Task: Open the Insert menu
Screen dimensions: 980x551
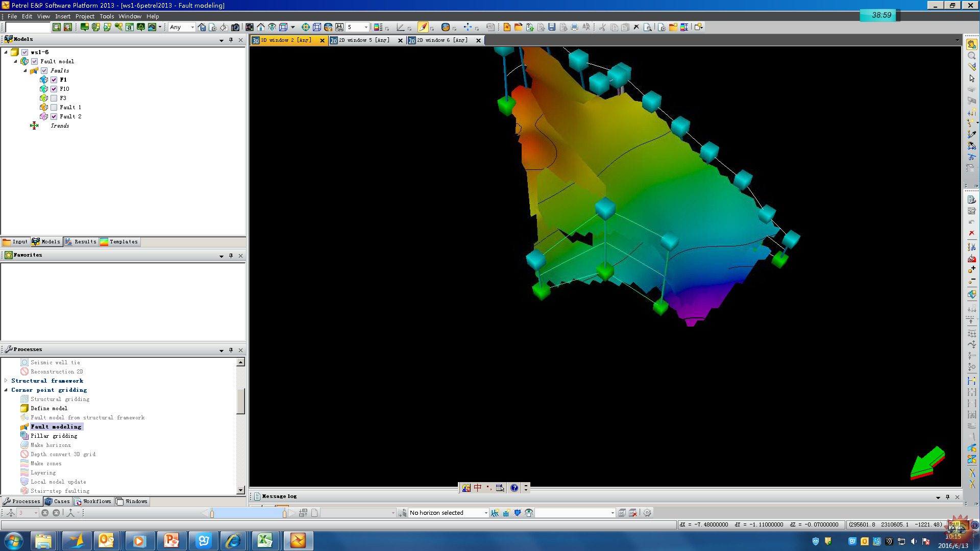Action: coord(63,16)
